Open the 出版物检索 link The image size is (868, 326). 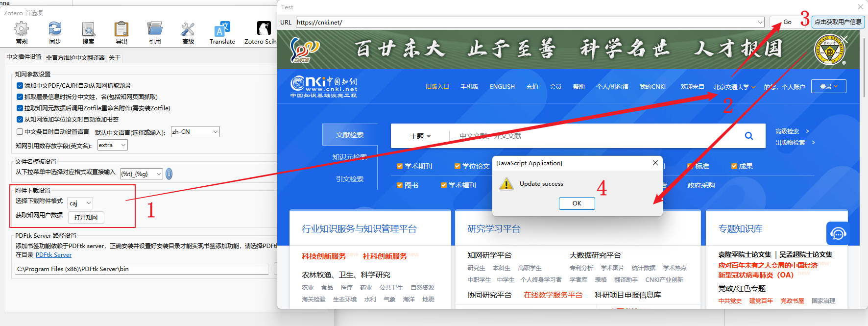[x=790, y=142]
